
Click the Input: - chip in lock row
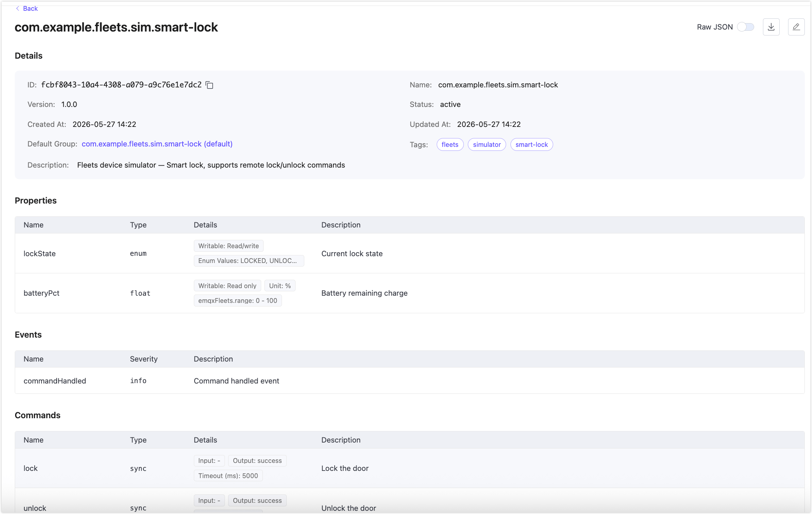coord(209,461)
